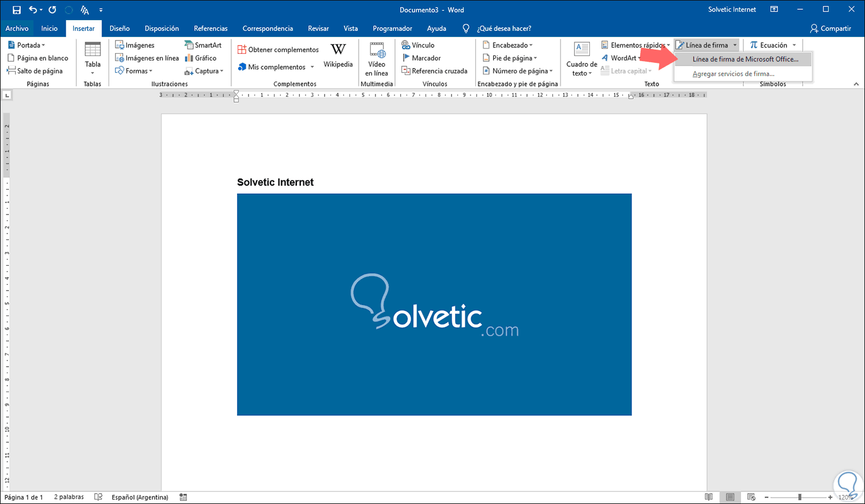Select the Solvetic logo image in document

434,304
